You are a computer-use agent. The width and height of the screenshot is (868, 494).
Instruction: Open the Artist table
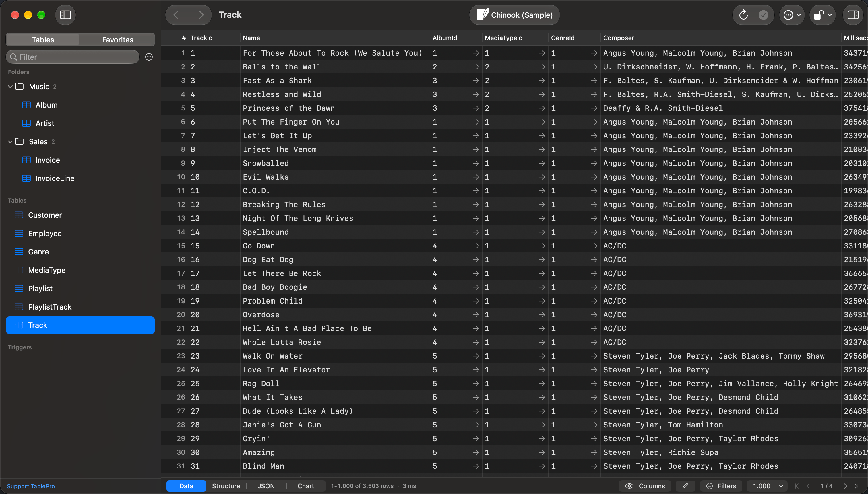pyautogui.click(x=80, y=123)
